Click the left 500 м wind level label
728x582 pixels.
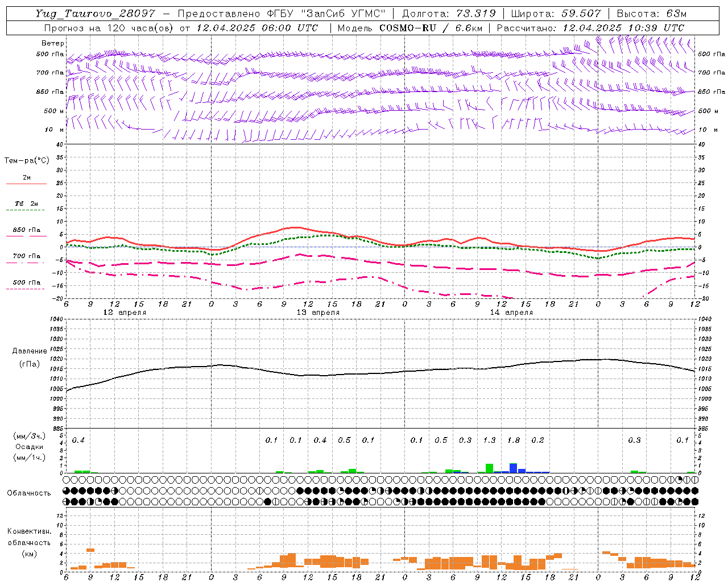pos(54,111)
